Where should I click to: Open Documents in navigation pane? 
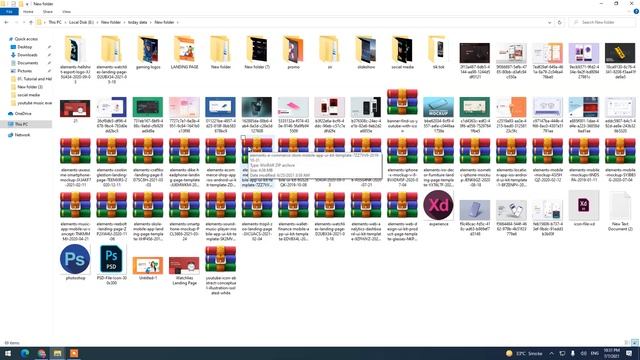point(28,63)
